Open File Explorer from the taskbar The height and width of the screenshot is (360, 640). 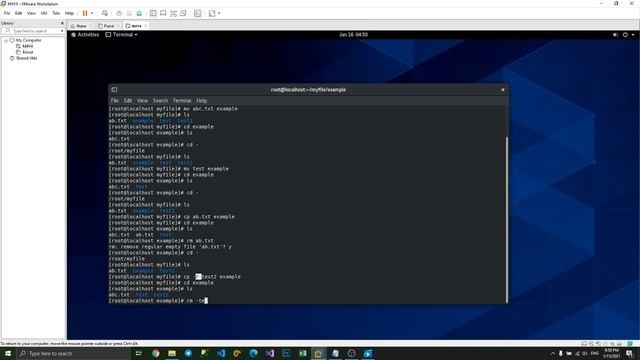click(x=172, y=353)
